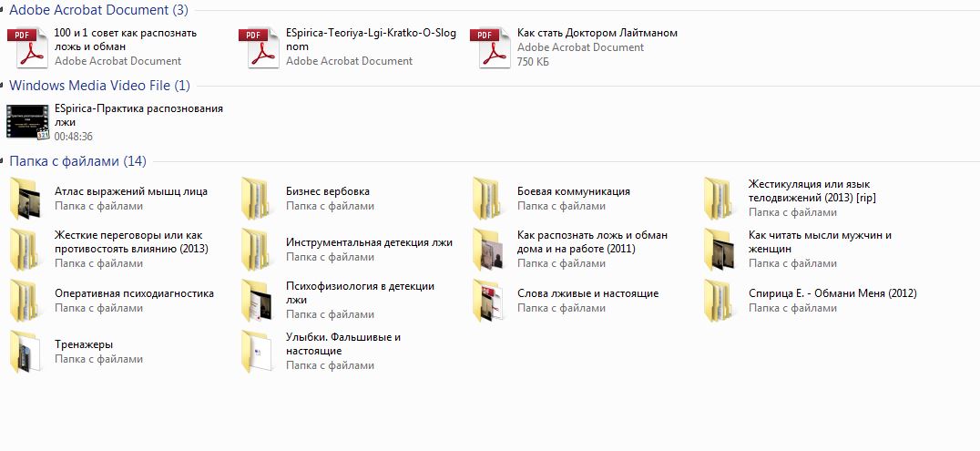Image resolution: width=980 pixels, height=451 pixels.
Task: Select PDF icon of 'Как стать Доктором Лайтманом'
Action: point(490,46)
